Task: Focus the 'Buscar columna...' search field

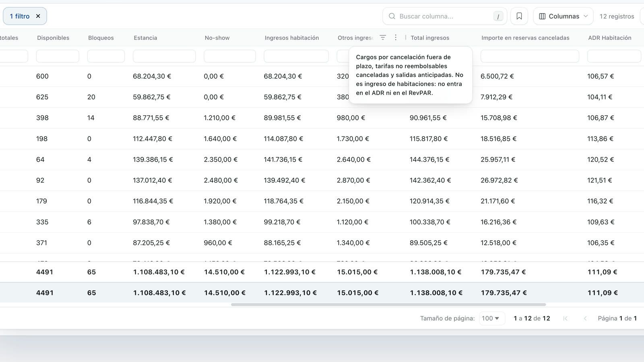Action: pyautogui.click(x=444, y=16)
